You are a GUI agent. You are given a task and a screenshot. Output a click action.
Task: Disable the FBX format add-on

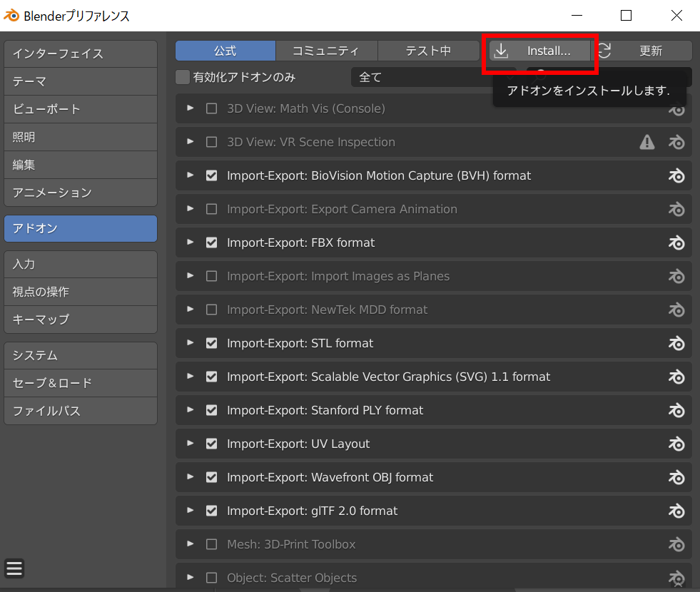point(212,243)
